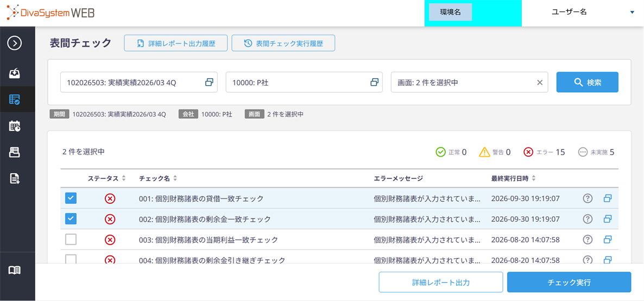Screen dimensions: 644x301
Task: Uncheck the checkbox for check 001
Action: click(71, 198)
